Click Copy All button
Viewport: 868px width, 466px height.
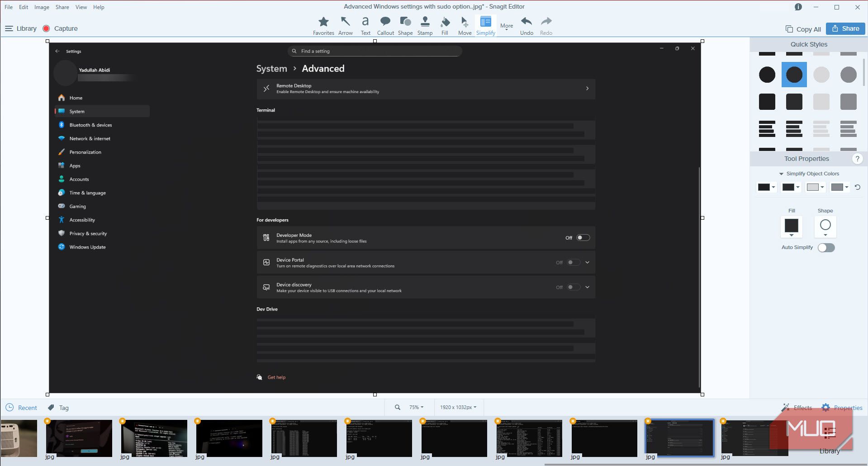pos(803,29)
